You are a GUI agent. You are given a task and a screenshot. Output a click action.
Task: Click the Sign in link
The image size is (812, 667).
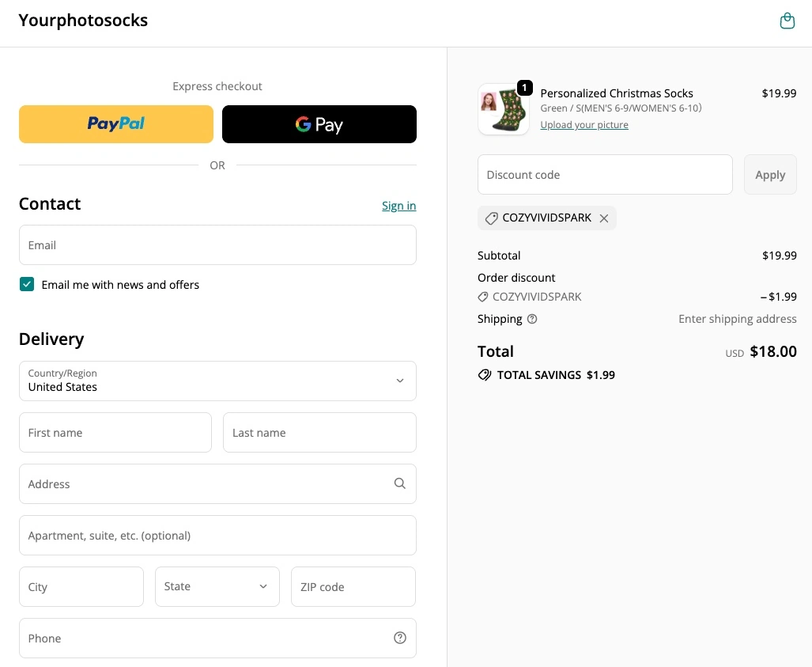[x=398, y=206]
